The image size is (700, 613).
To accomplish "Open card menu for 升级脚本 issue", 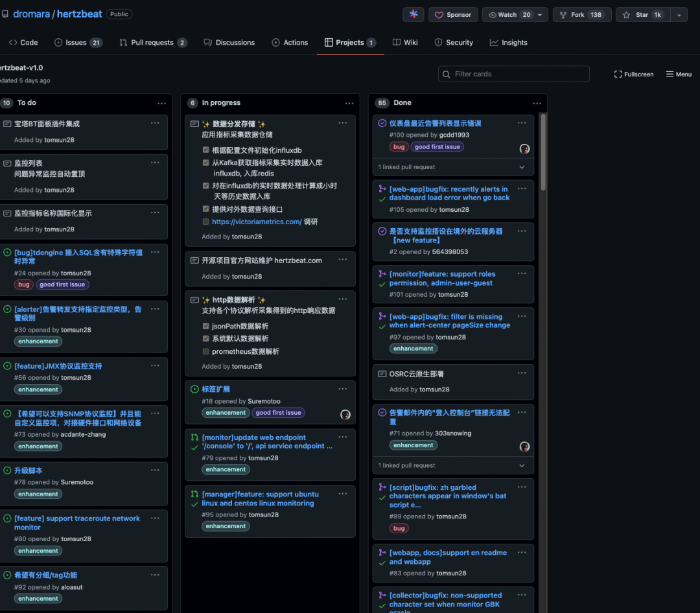I will pyautogui.click(x=155, y=470).
